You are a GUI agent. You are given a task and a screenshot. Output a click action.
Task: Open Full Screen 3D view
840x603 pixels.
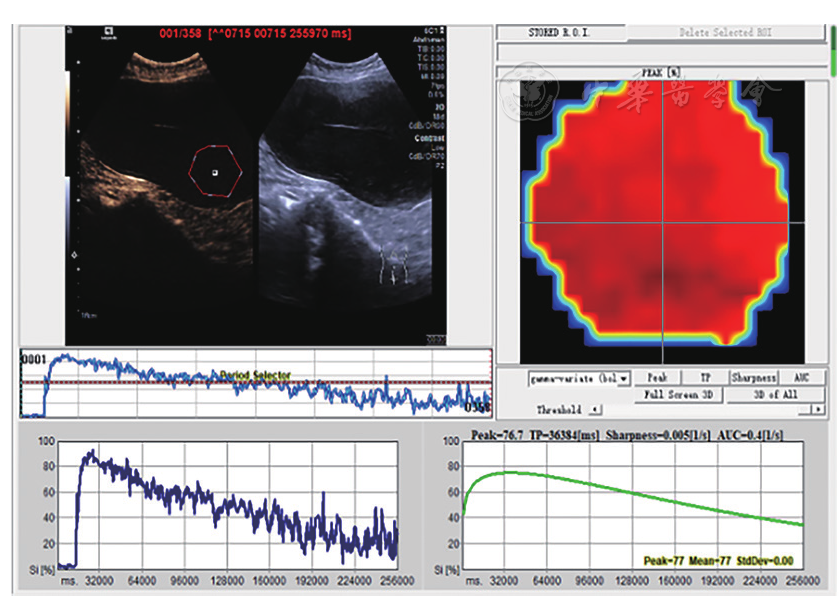680,395
